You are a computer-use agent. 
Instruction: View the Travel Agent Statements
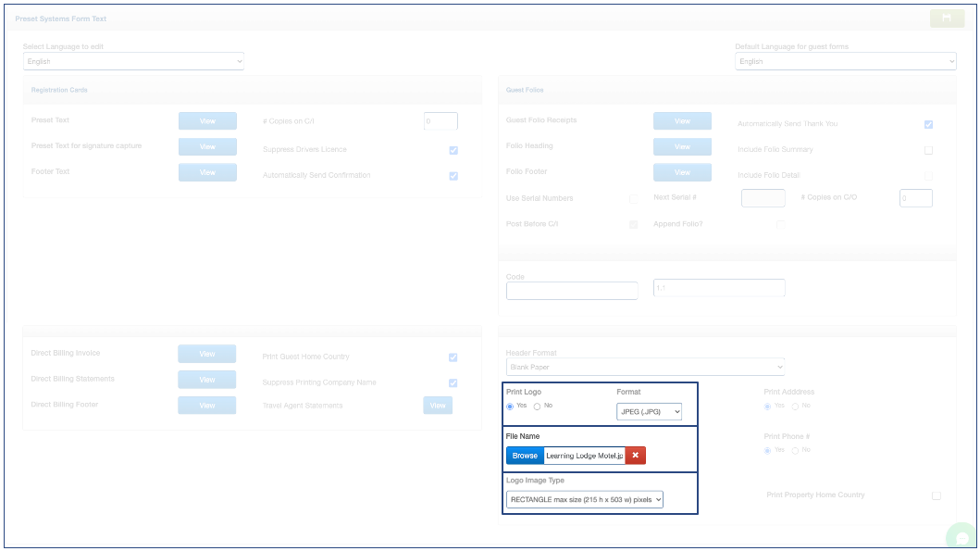point(438,406)
